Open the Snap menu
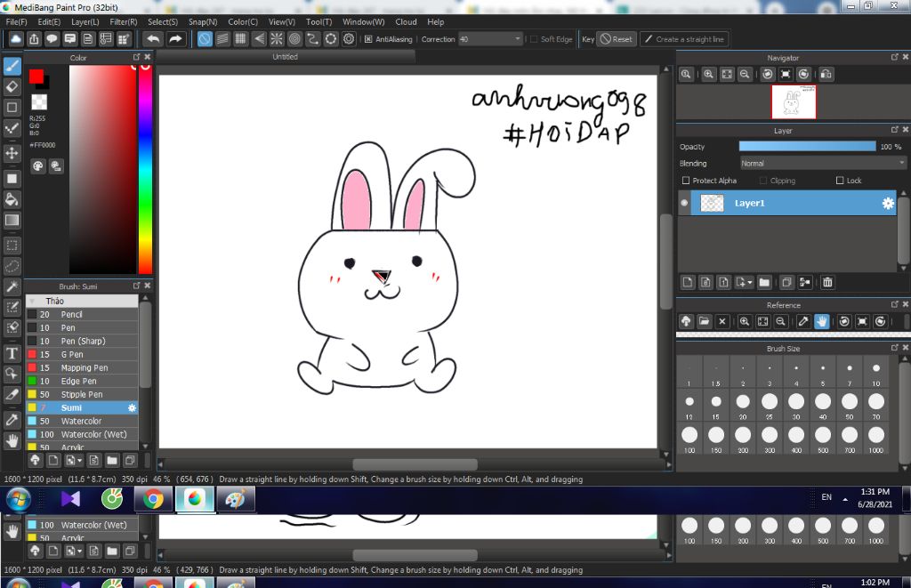This screenshot has height=588, width=911. click(x=203, y=22)
